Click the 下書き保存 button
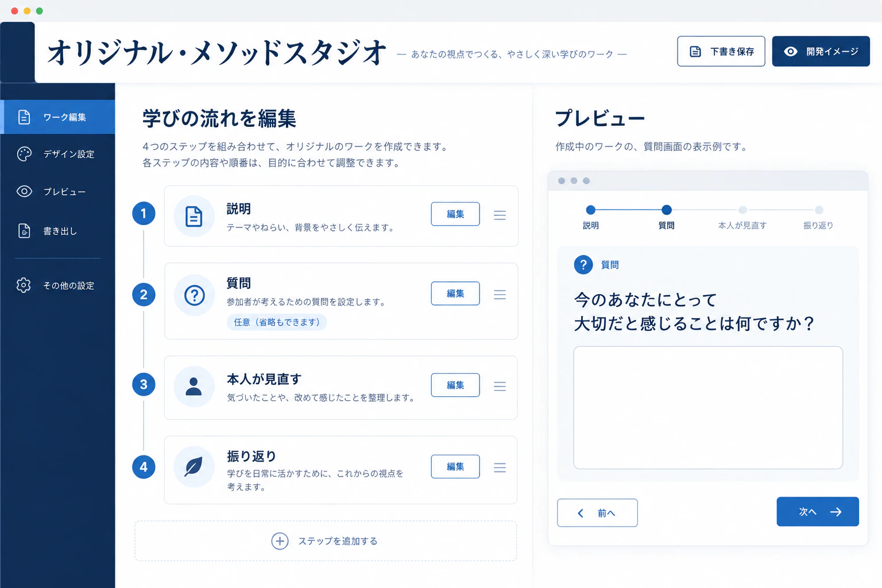 (721, 52)
